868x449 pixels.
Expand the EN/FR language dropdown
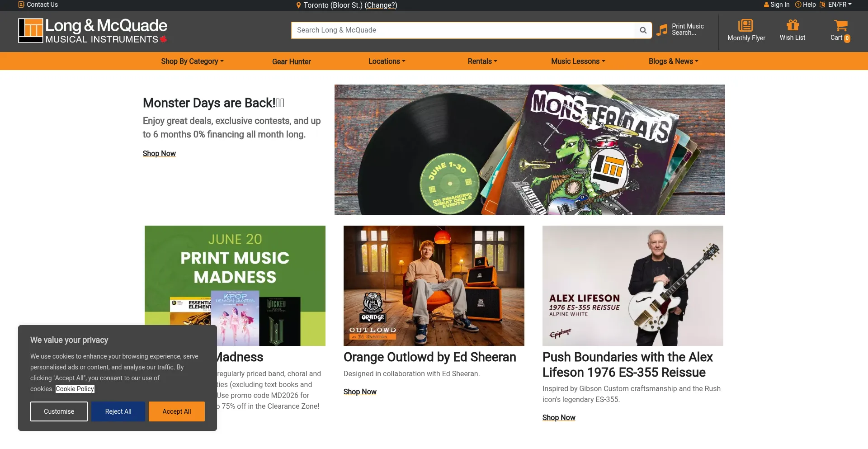(x=840, y=5)
